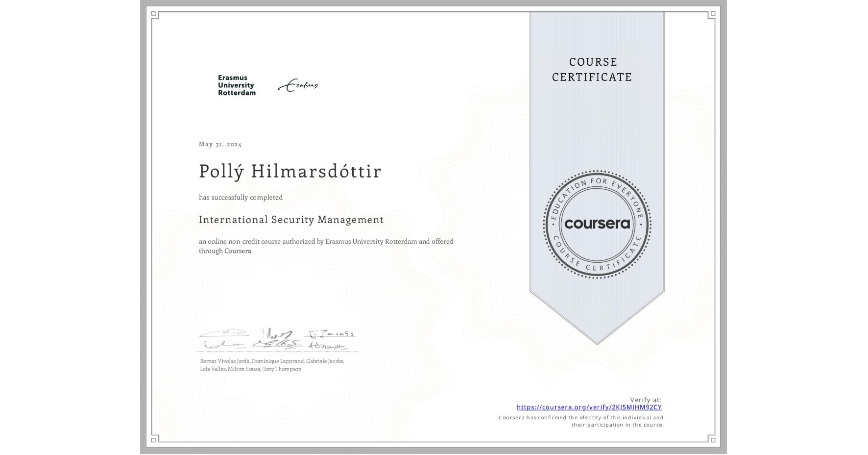
Task: Click the course title International Security Management
Action: tap(291, 220)
